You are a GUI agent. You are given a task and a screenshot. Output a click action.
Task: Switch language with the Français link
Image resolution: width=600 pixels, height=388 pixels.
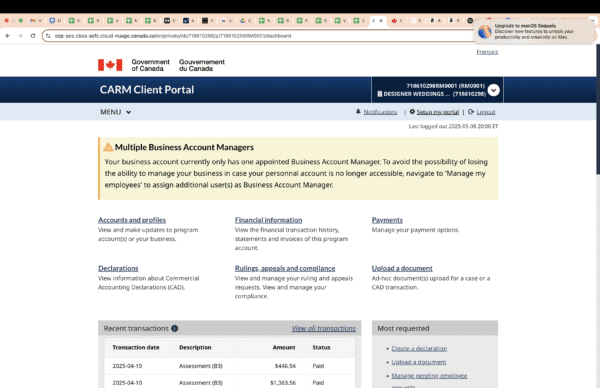487,52
